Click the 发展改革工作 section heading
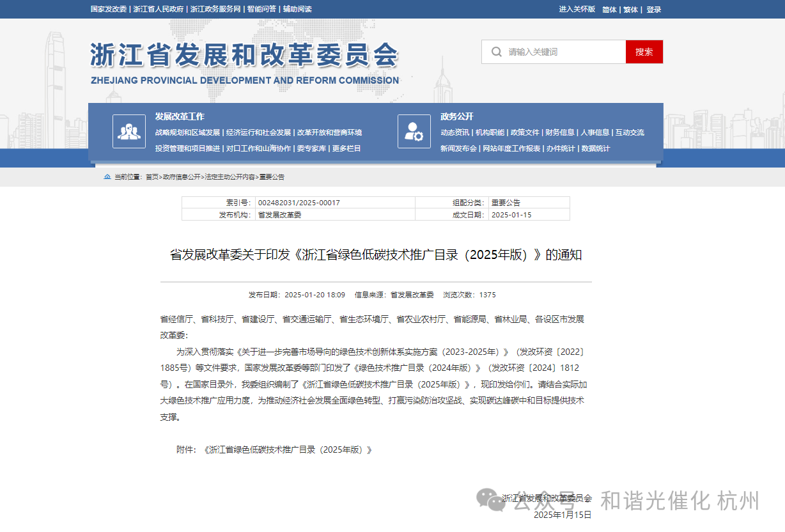The width and height of the screenshot is (785, 532). coord(180,116)
